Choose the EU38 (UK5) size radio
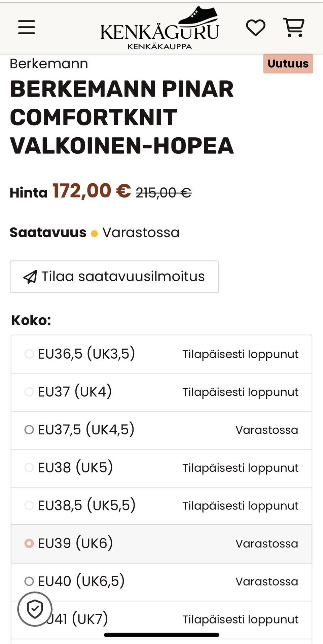 point(29,467)
